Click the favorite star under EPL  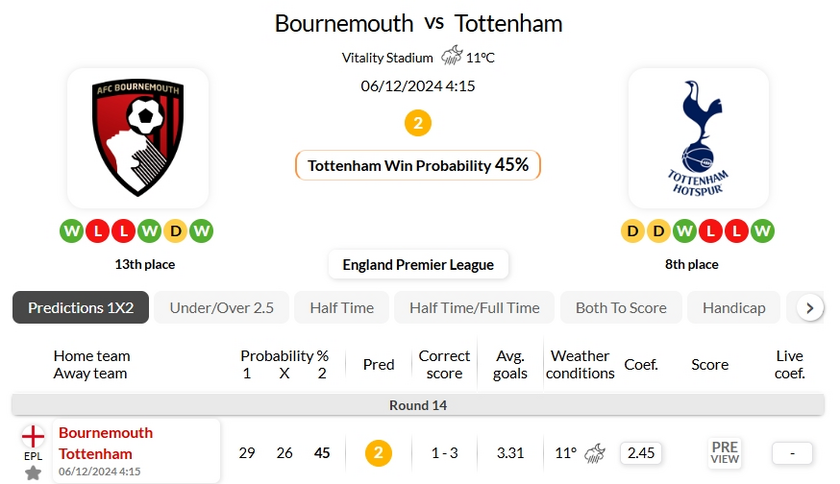[33, 472]
